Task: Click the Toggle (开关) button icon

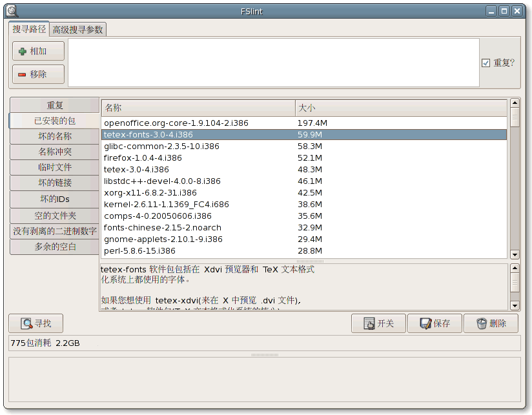Action: coord(368,323)
